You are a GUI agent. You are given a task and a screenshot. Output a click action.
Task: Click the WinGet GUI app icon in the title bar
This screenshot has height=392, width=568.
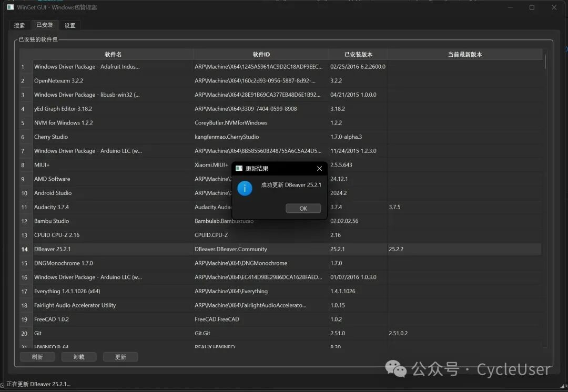tap(11, 7)
